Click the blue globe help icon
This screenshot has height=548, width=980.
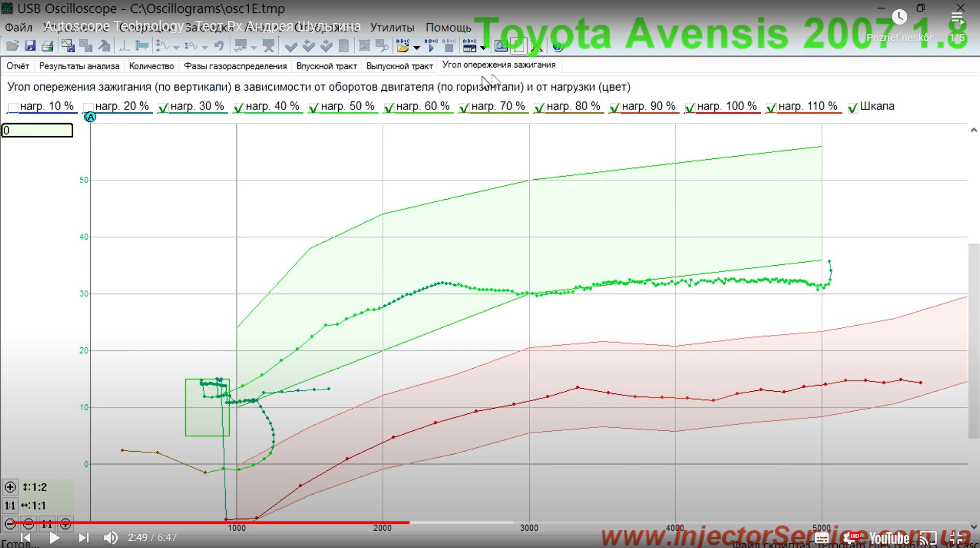[x=558, y=47]
